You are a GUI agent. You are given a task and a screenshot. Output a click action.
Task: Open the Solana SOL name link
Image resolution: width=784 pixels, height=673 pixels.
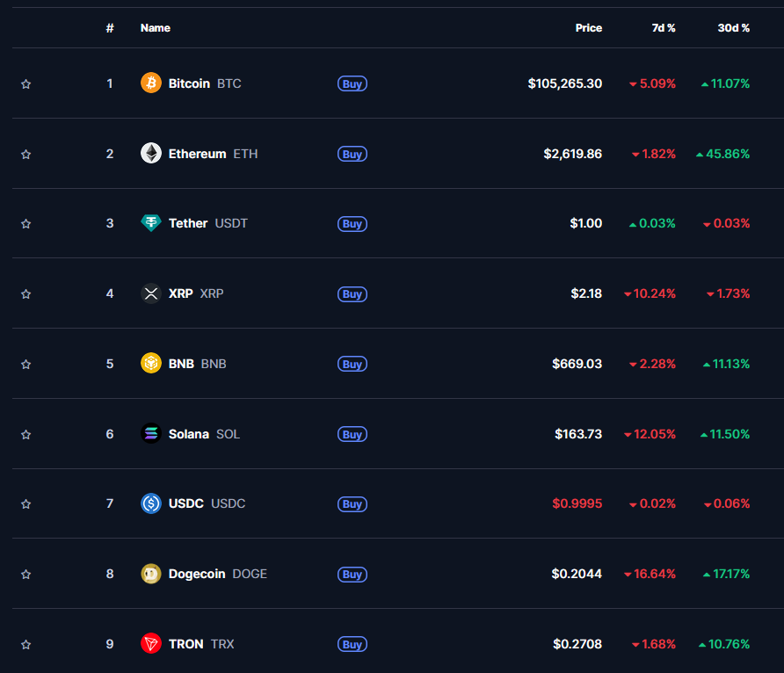click(204, 434)
